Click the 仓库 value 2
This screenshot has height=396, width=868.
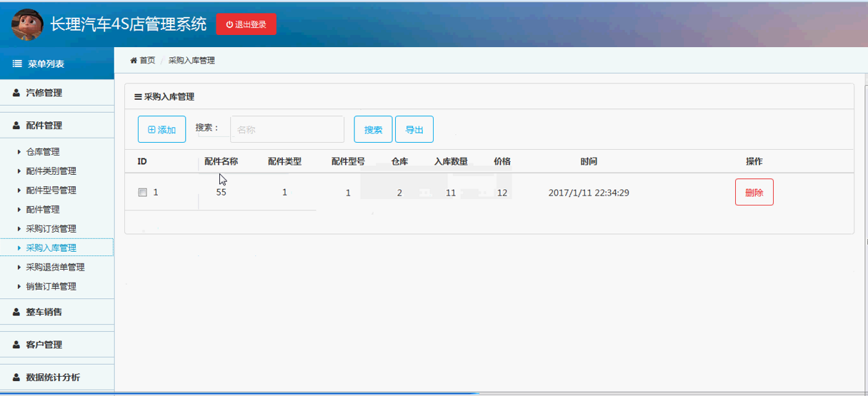point(400,193)
